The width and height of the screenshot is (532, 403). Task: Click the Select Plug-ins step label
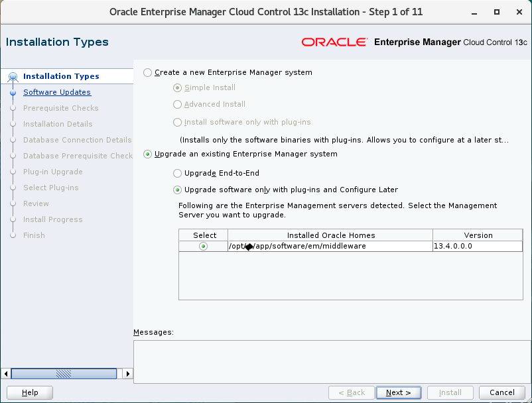click(x=51, y=188)
